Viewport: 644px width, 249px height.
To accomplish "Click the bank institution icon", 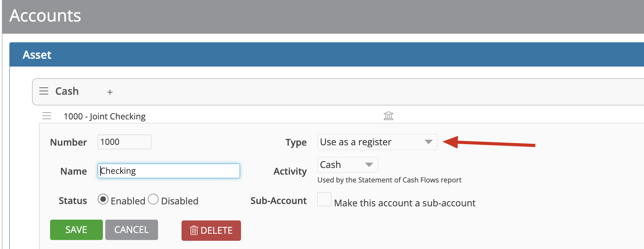I will coord(388,115).
